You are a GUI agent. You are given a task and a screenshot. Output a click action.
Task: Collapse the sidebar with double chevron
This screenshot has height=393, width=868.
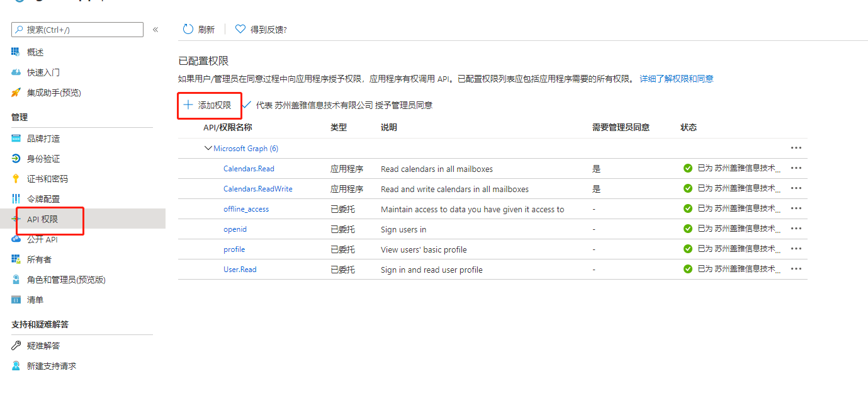click(155, 30)
